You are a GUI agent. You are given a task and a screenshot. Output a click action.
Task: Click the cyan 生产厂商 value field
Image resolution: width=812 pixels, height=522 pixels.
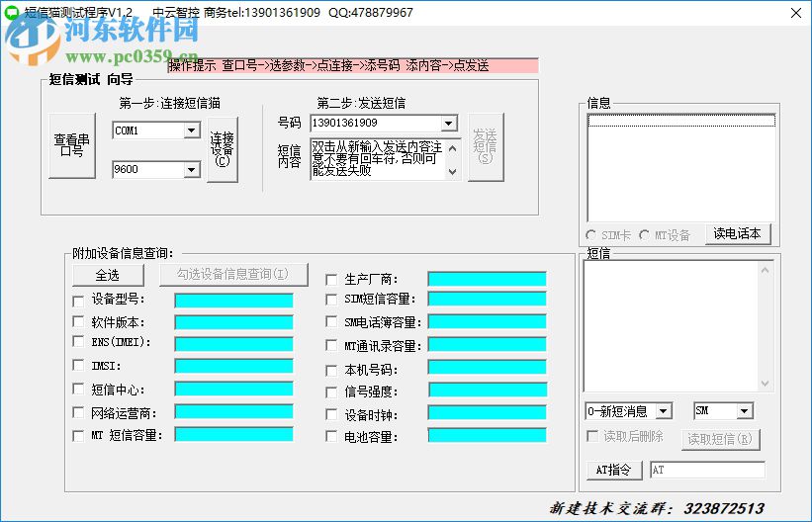488,279
